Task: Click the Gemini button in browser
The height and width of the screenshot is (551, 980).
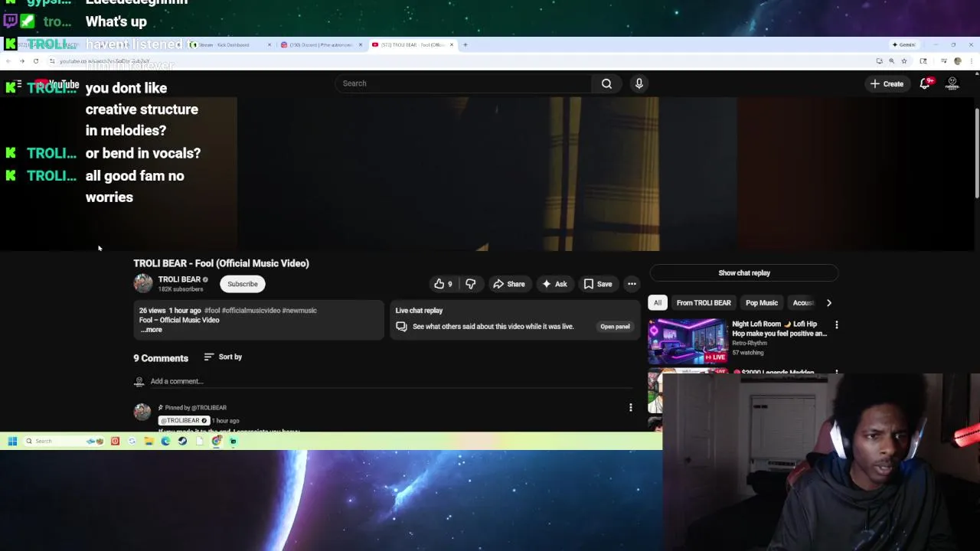Action: pos(904,44)
